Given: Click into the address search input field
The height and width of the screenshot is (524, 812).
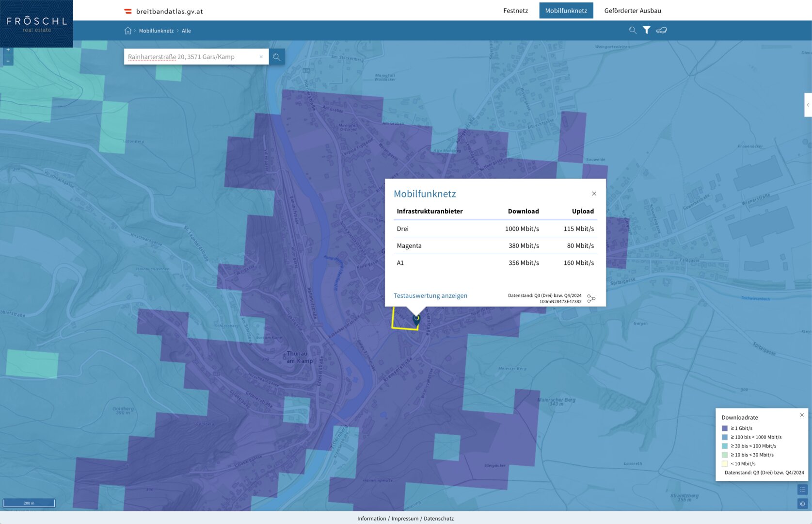Looking at the screenshot, I should 191,57.
